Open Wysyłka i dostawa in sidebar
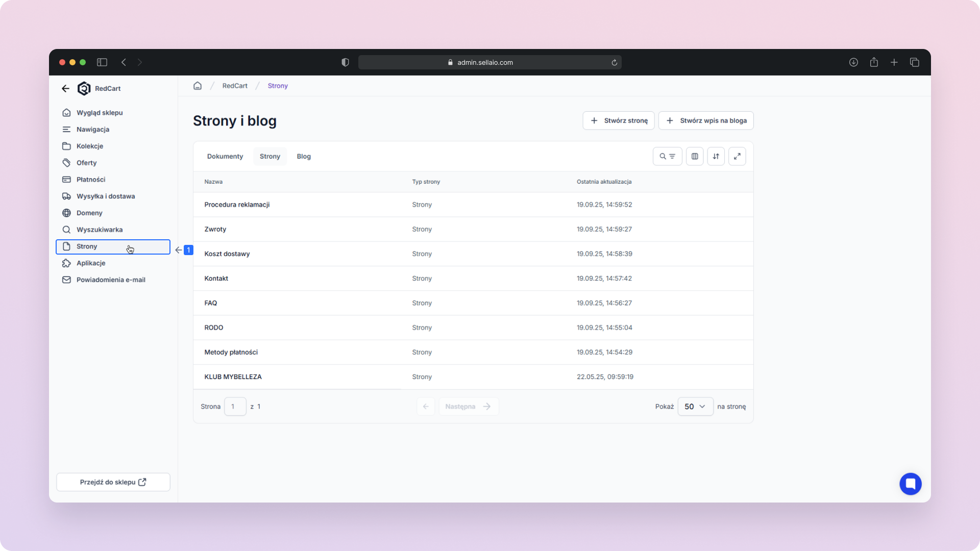The image size is (980, 551). 106,196
